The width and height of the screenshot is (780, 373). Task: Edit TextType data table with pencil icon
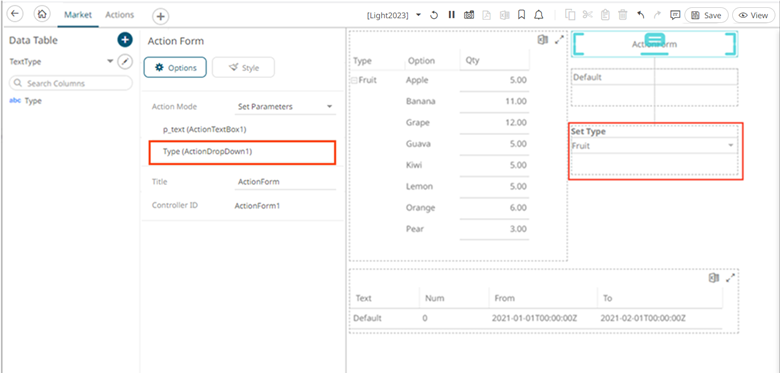[x=125, y=62]
